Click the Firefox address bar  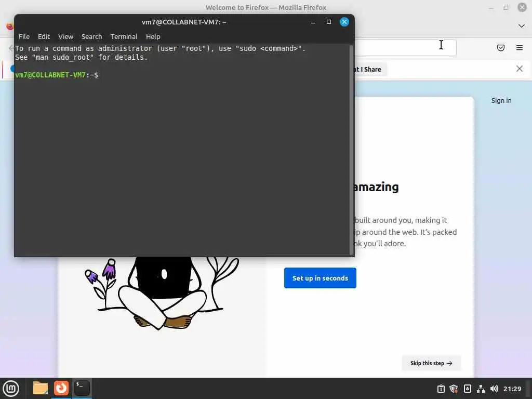pos(405,47)
